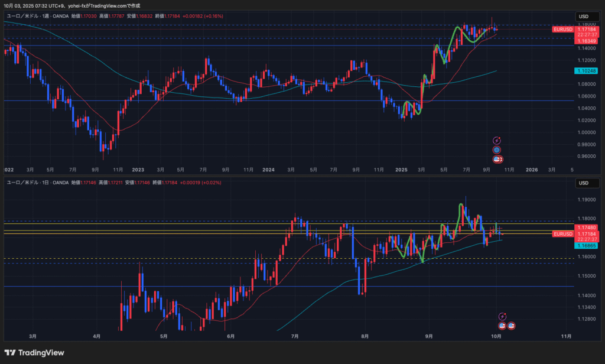Click the purple lightning event icon on weekly chart

497,140
